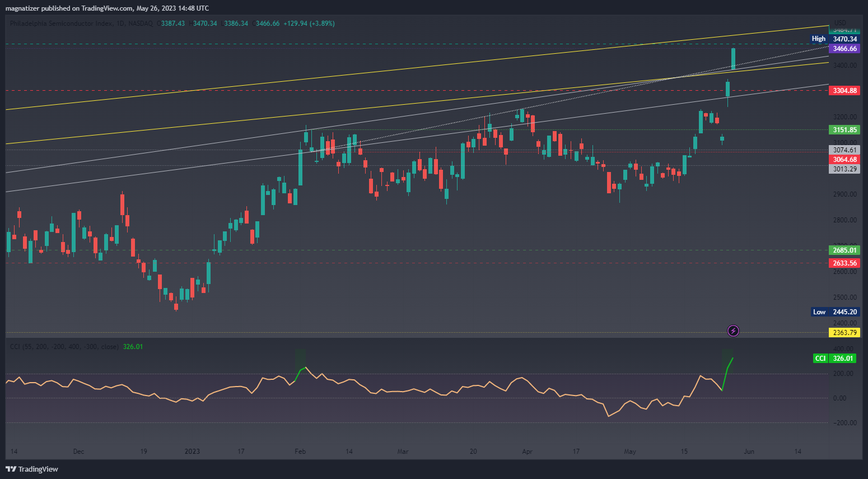This screenshot has height=479, width=868.
Task: Click the gray 3074.61 price label
Action: point(844,150)
